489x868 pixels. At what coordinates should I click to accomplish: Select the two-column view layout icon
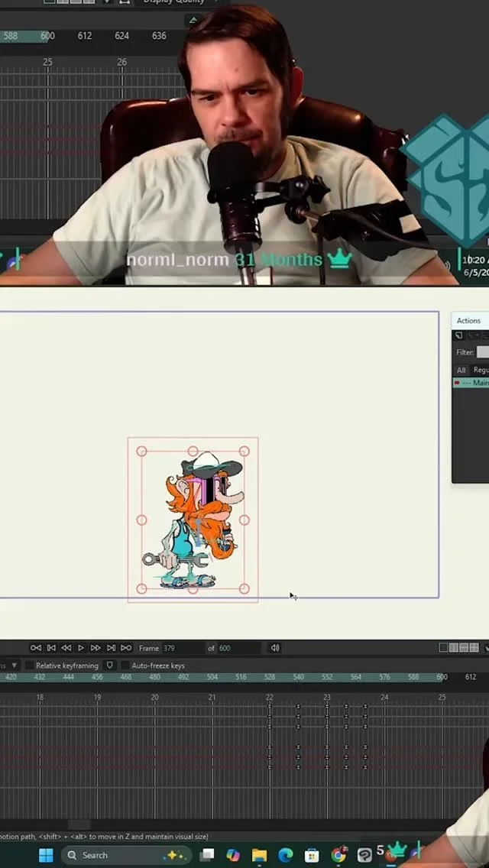pyautogui.click(x=454, y=648)
